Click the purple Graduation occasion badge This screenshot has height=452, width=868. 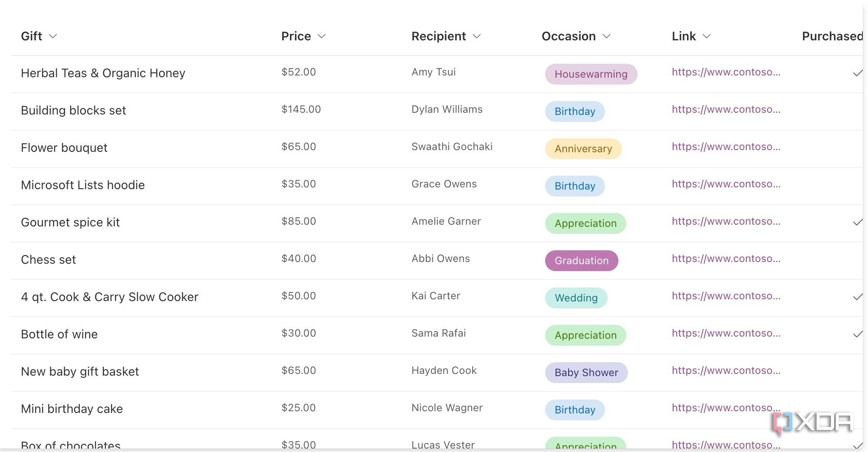(x=581, y=261)
